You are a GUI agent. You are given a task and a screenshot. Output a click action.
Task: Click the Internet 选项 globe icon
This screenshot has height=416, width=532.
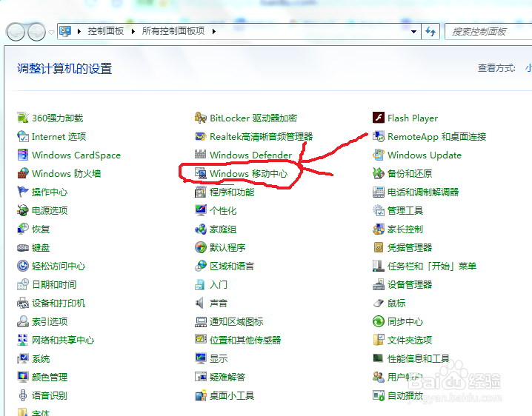pos(23,136)
